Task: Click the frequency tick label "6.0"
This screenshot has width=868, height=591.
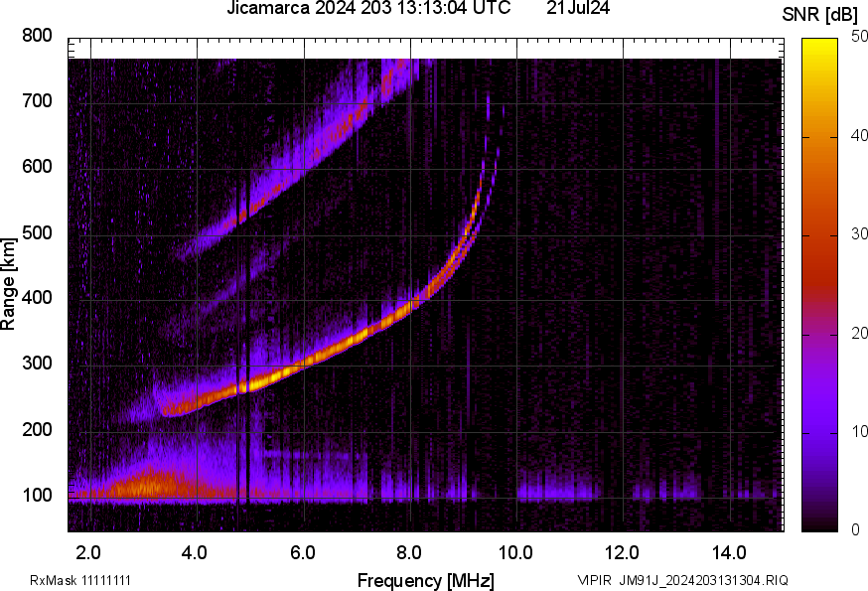Action: pyautogui.click(x=302, y=552)
